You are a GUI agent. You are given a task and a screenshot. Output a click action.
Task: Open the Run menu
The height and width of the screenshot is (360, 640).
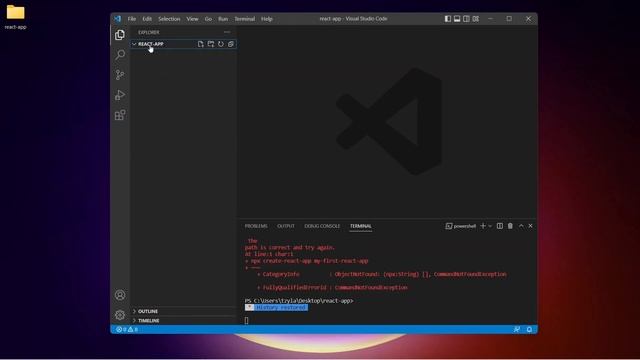point(223,19)
